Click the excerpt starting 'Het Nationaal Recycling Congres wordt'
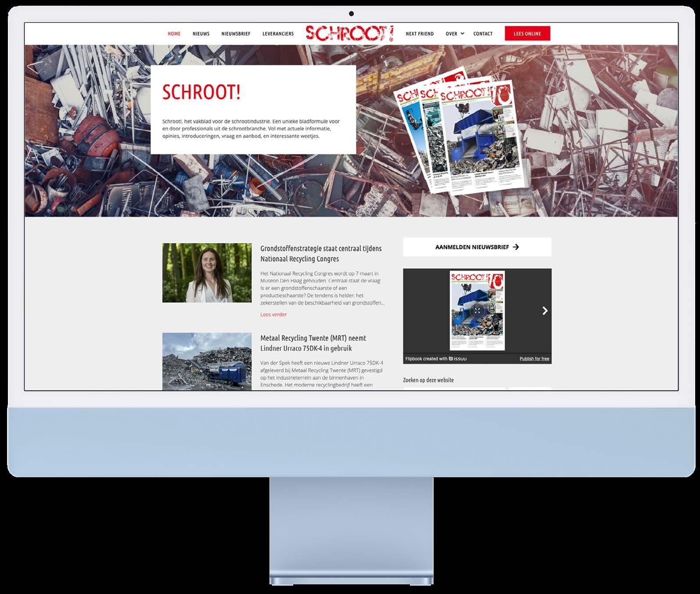This screenshot has height=594, width=700. pyautogui.click(x=322, y=288)
